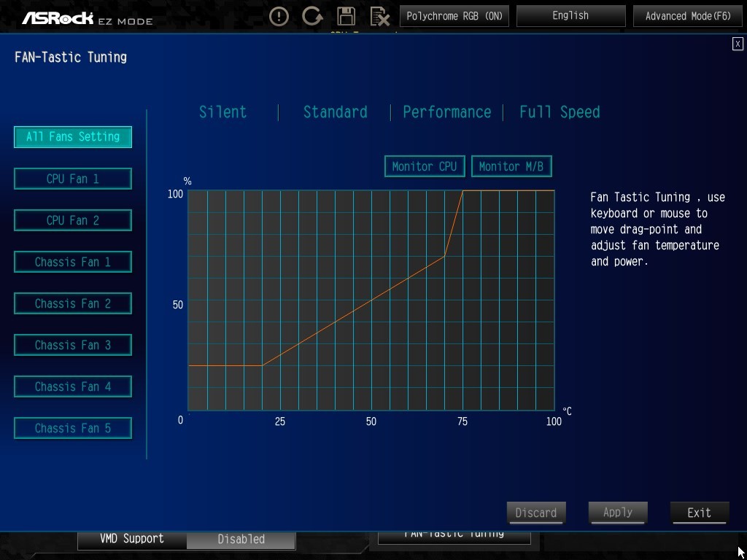Enable Monitor CPU temperature source
This screenshot has height=560, width=747.
(425, 166)
